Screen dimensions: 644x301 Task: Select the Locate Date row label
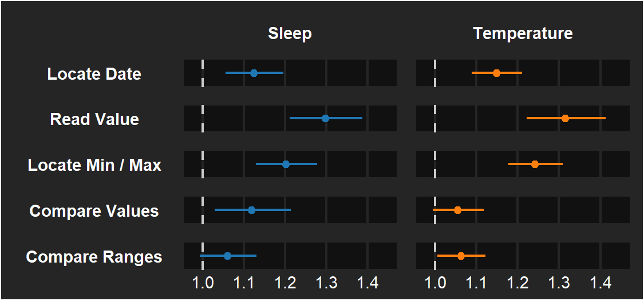(94, 74)
